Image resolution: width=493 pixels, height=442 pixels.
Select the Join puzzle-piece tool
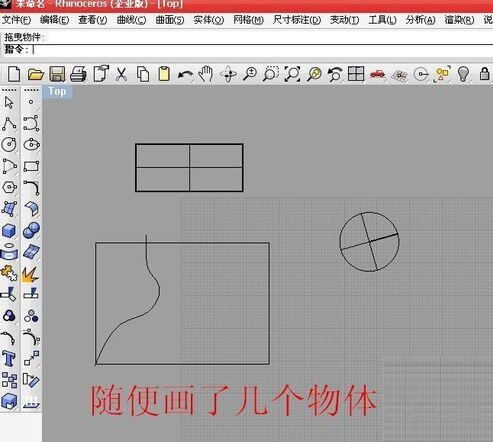(x=9, y=273)
